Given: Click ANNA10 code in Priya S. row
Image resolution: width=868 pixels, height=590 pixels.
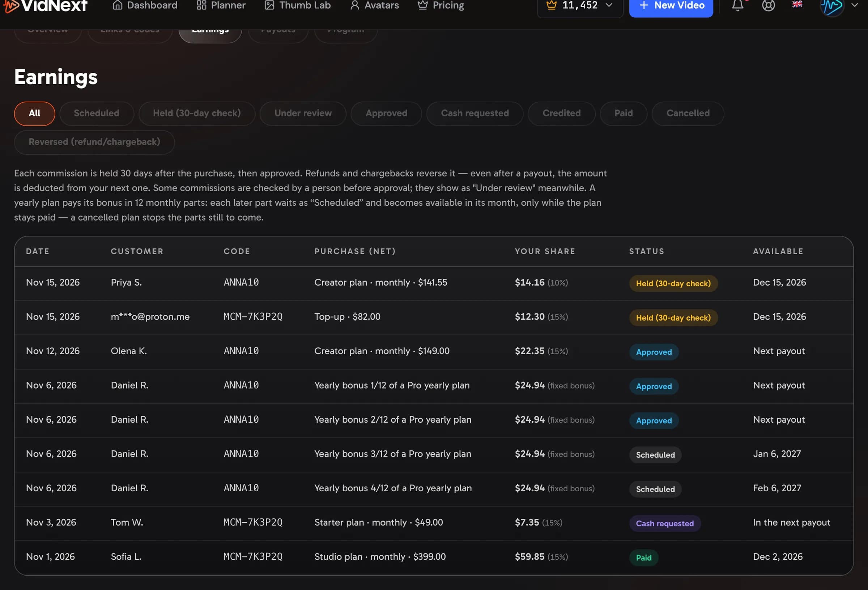Looking at the screenshot, I should (x=241, y=282).
